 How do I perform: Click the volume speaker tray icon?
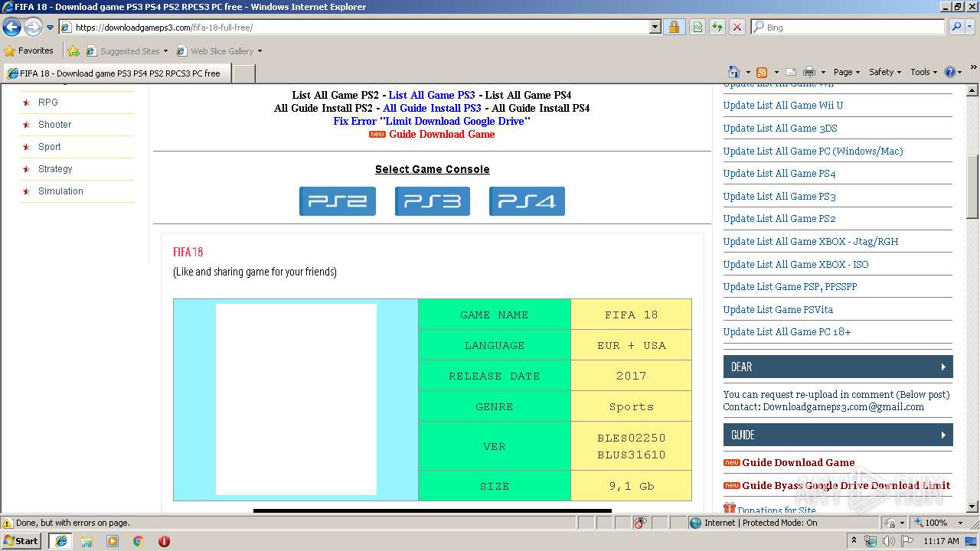pos(888,541)
